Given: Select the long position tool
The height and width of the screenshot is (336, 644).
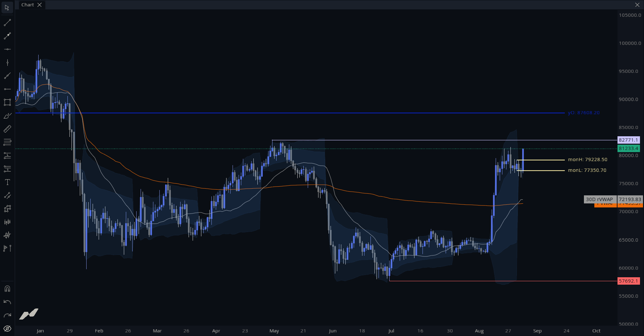Looking at the screenshot, I should pos(7,155).
